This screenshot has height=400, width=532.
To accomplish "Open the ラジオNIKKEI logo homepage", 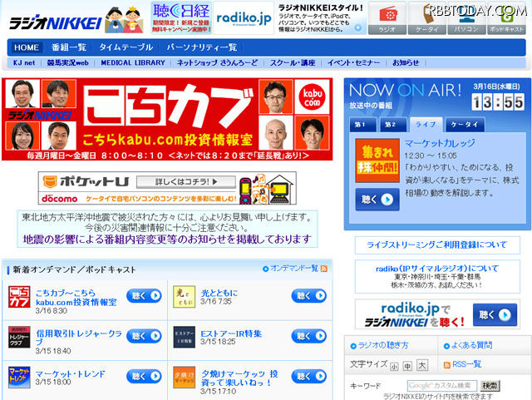I will coord(56,22).
